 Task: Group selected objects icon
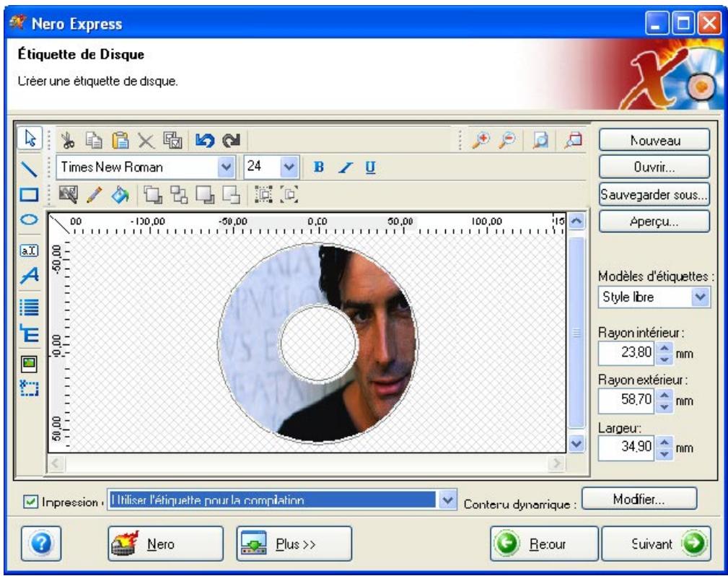tap(264, 194)
